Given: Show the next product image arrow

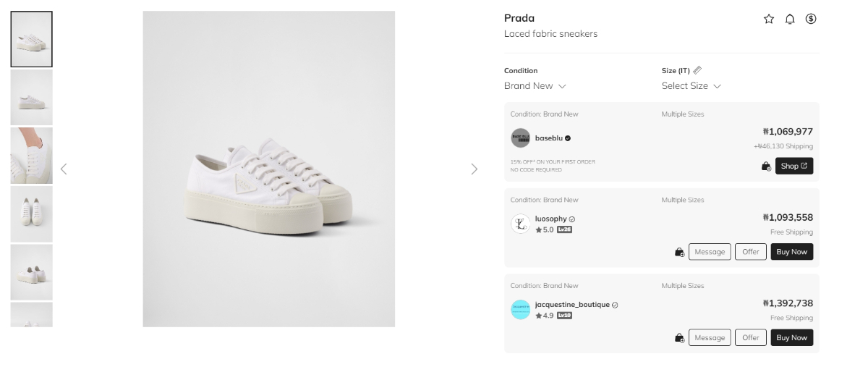Looking at the screenshot, I should (475, 169).
